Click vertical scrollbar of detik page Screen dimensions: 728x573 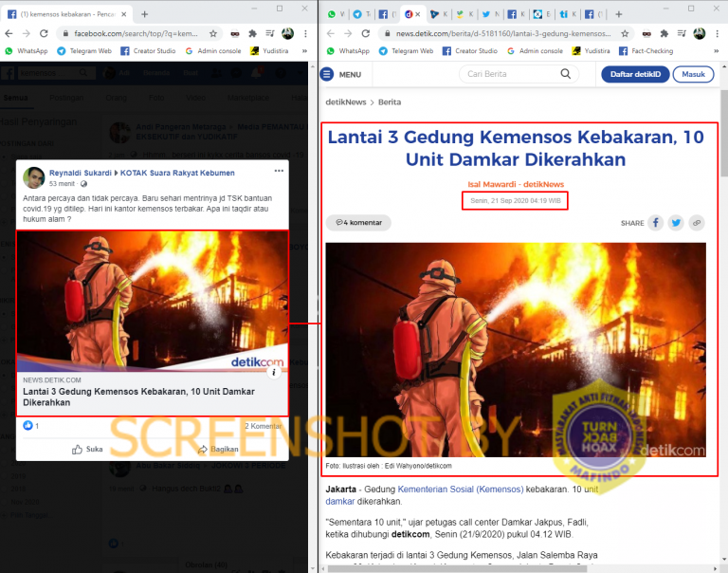click(x=724, y=134)
